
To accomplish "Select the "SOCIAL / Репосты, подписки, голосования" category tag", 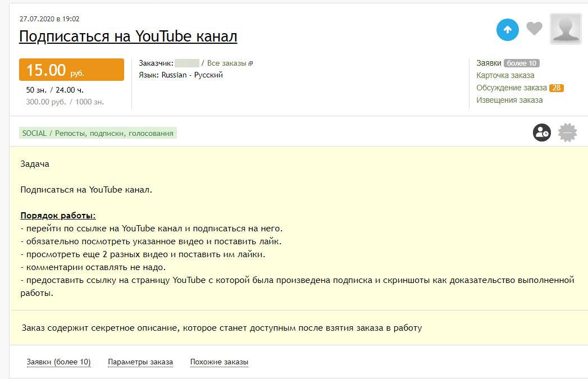I will point(98,133).
